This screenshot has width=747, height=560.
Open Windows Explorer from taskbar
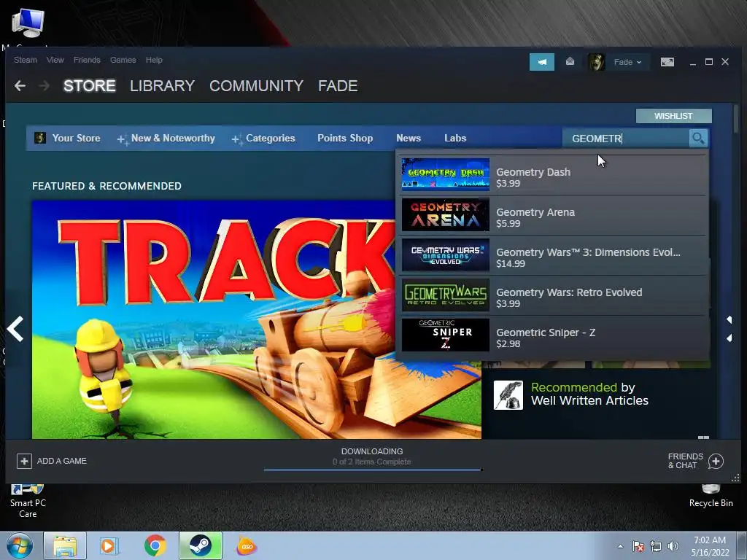coord(65,545)
